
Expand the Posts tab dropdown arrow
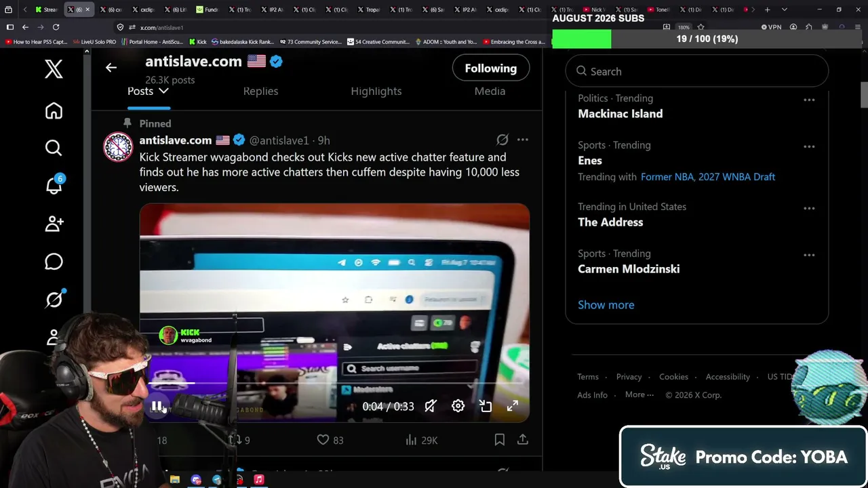tap(163, 91)
